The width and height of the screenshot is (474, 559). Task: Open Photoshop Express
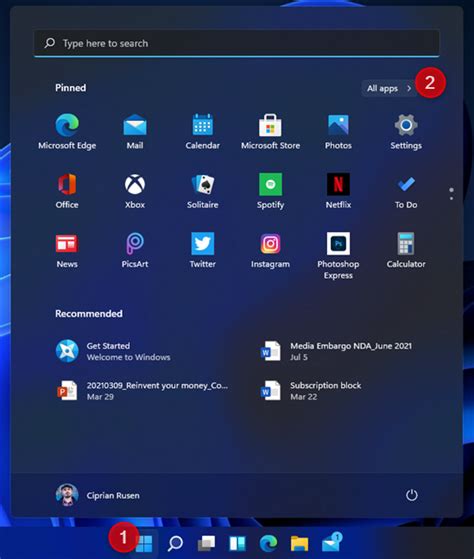point(338,255)
